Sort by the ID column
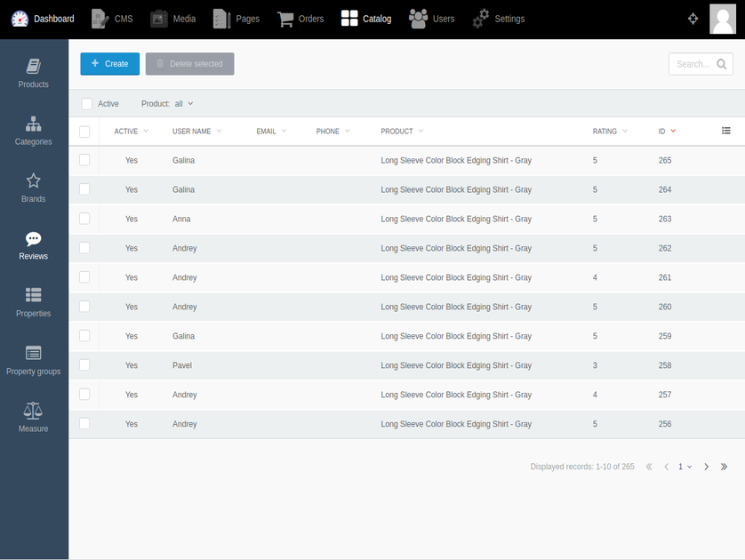This screenshot has width=745, height=560. [667, 132]
